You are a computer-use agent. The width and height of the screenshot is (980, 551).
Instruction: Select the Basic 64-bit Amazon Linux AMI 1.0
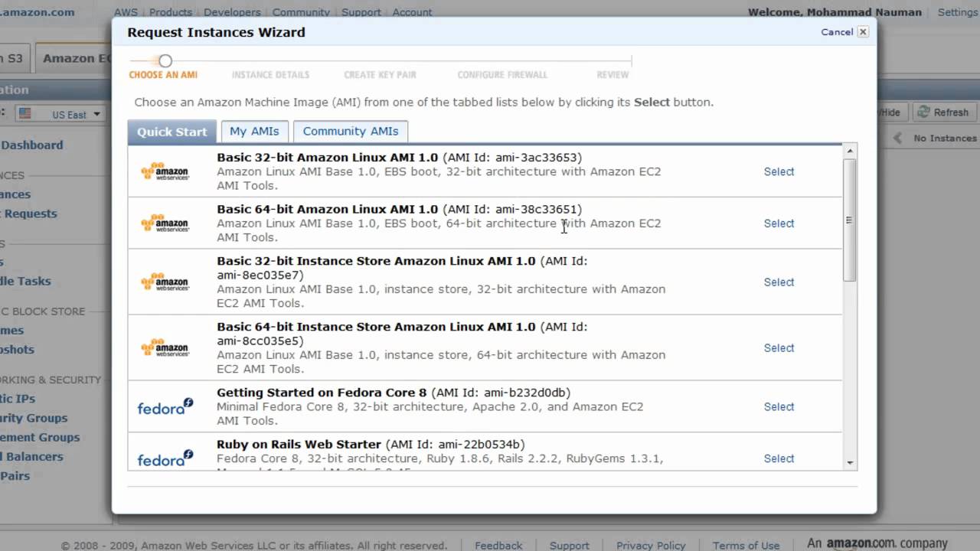(779, 223)
